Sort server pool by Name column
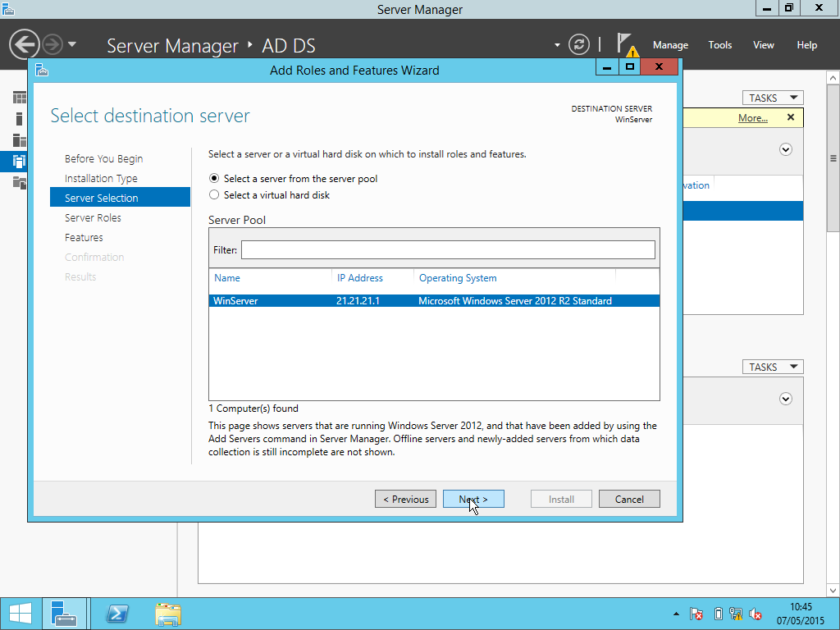This screenshot has width=840, height=630. (227, 278)
